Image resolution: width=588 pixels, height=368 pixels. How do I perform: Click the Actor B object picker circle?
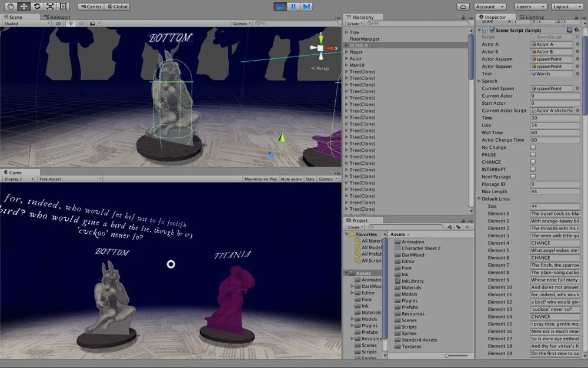(x=577, y=51)
